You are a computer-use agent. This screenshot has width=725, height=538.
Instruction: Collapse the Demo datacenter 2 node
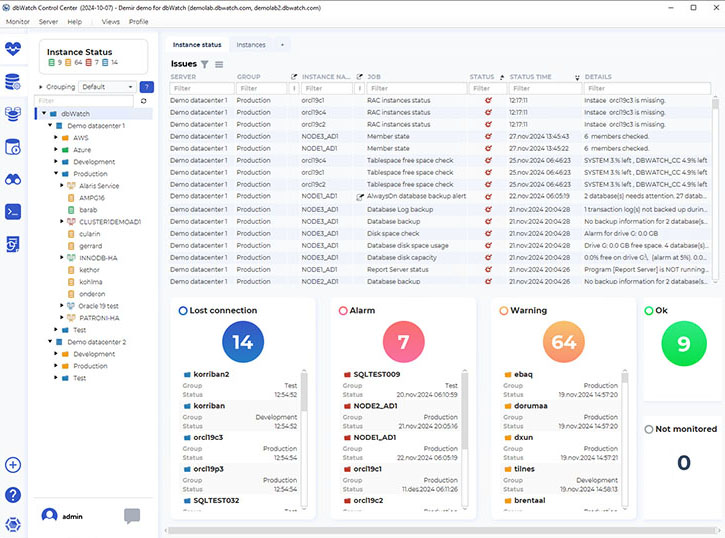coord(50,342)
